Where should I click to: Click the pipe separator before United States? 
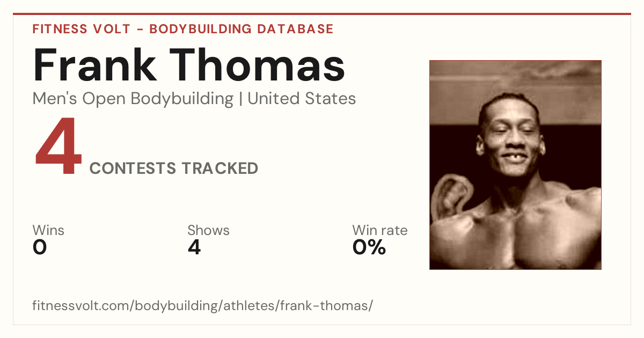pos(240,99)
